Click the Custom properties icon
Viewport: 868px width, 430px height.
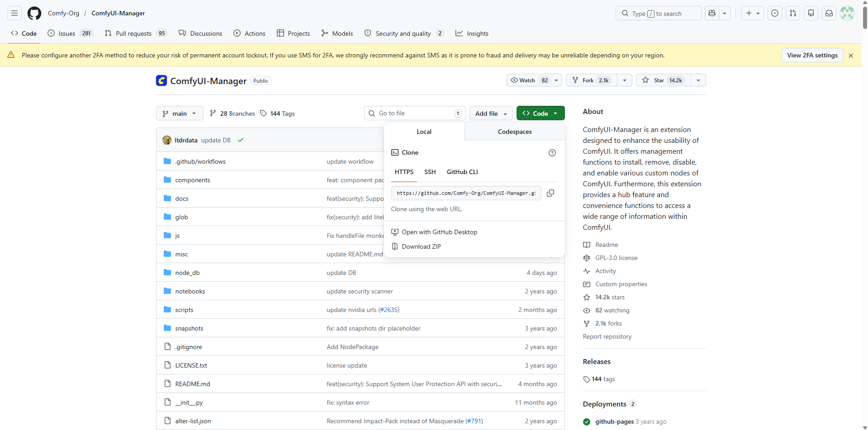coord(587,284)
